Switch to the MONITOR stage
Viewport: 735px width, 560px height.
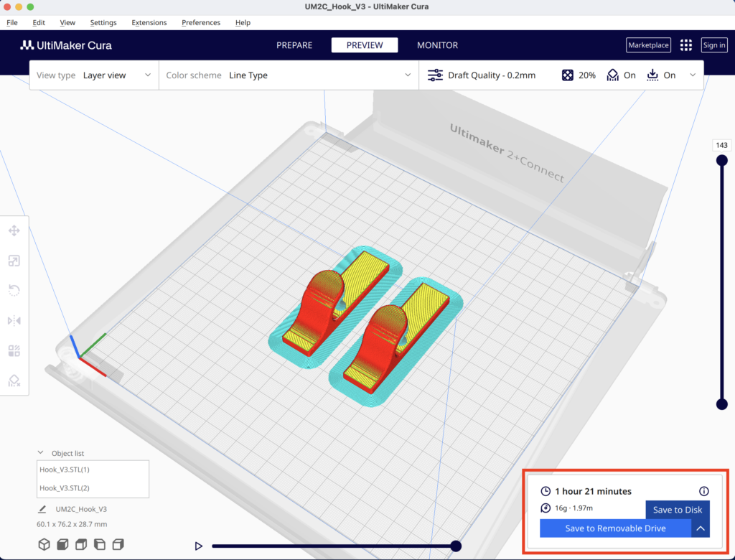437,45
